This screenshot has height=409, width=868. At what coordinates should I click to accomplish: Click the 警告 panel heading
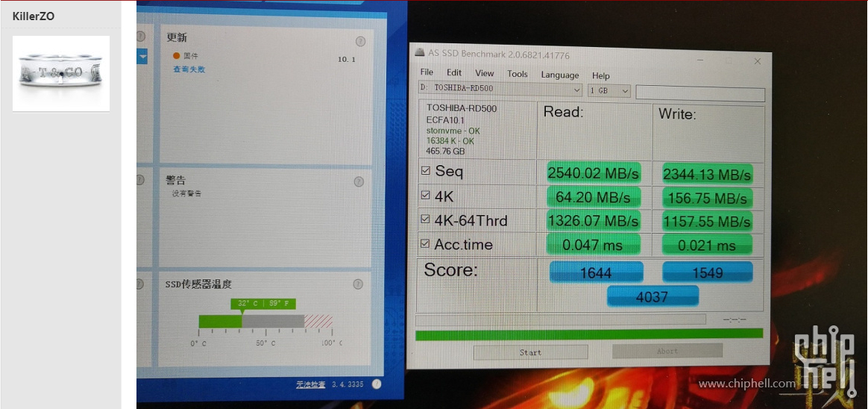[x=175, y=181]
